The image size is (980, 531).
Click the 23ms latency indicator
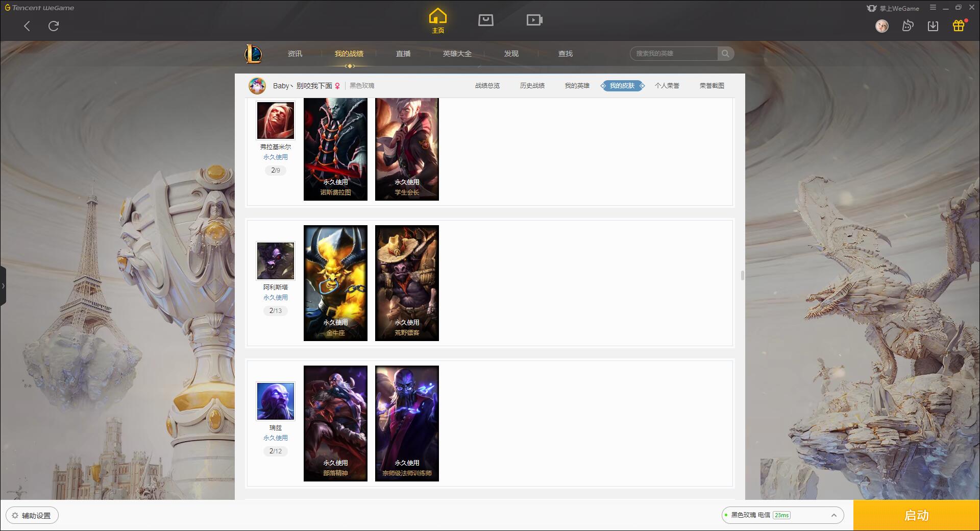coord(781,515)
